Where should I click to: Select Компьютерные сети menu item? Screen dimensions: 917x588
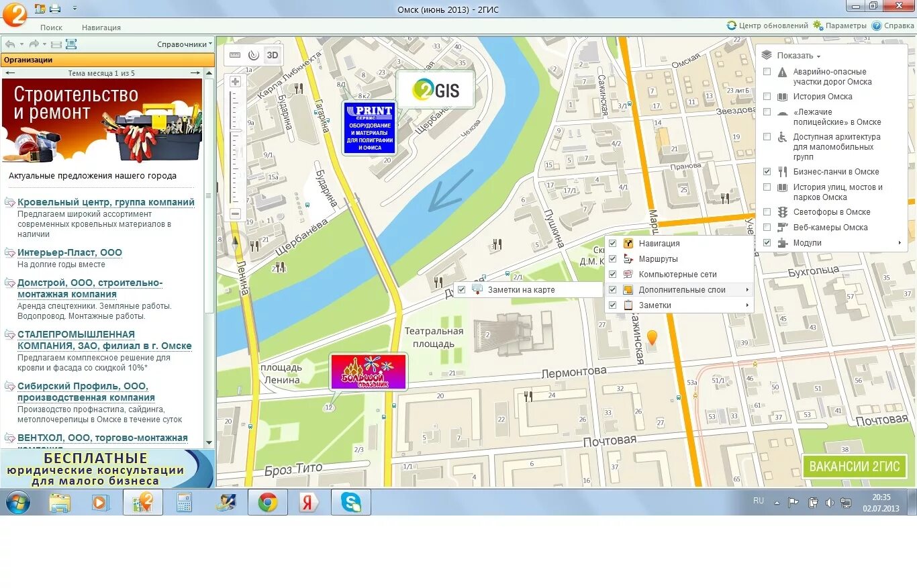pos(679,275)
